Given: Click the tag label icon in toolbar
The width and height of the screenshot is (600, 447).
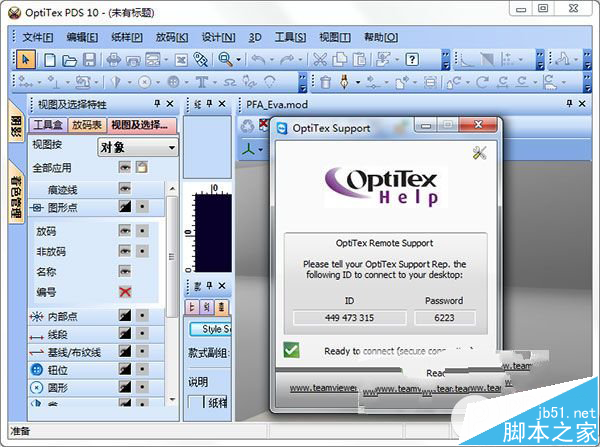Looking at the screenshot, I should (x=200, y=59).
